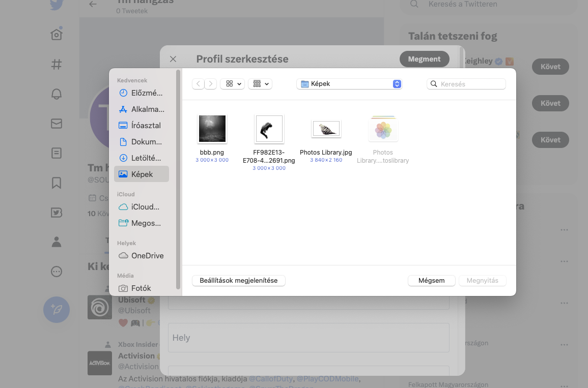Open iCloud Drive in the sidebar
The height and width of the screenshot is (388, 588).
142,207
